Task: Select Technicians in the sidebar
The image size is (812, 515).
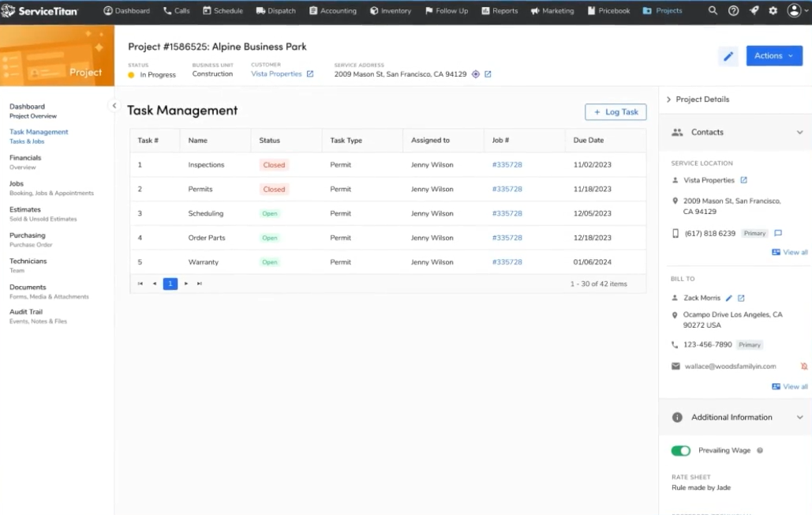Action: pos(28,265)
